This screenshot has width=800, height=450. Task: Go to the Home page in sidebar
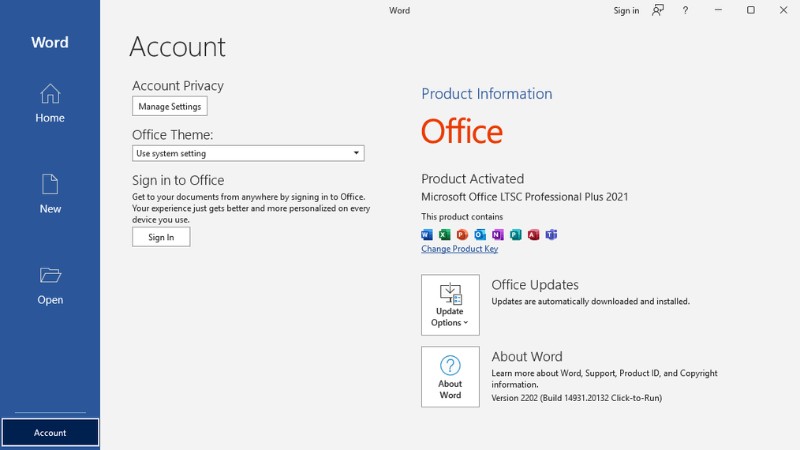coord(50,104)
